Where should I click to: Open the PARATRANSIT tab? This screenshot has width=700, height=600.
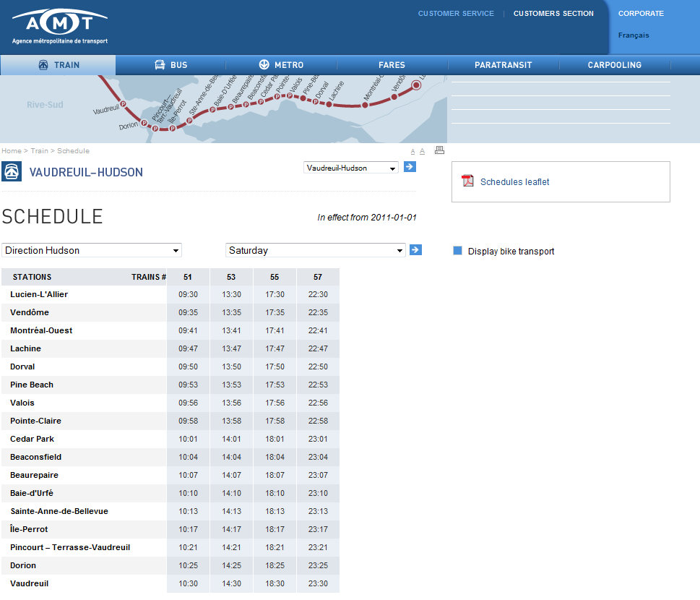(503, 65)
